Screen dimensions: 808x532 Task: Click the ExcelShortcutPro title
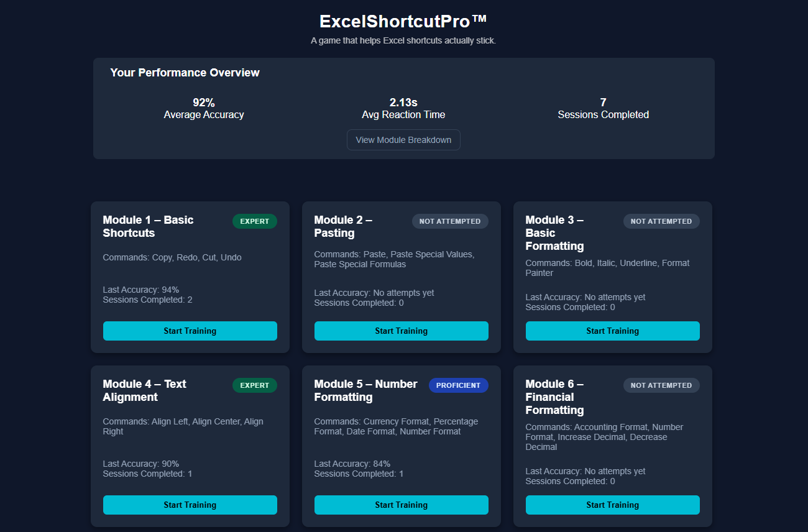tap(403, 21)
